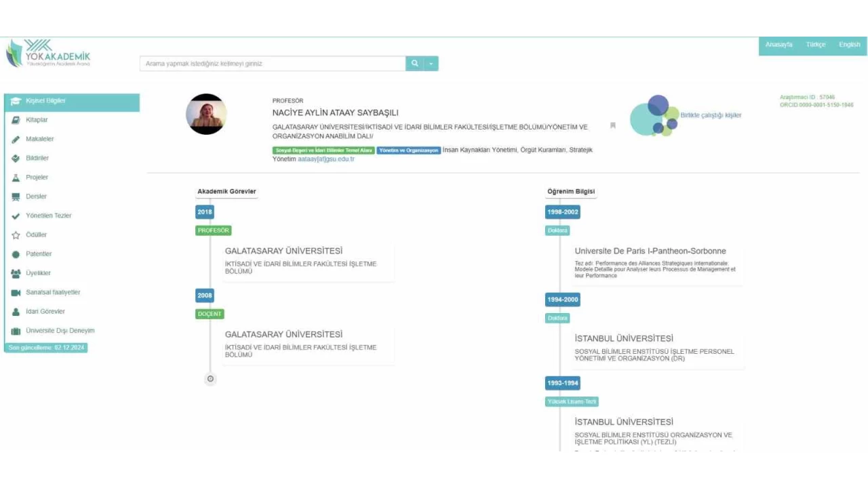This screenshot has width=868, height=488.
Task: Switch language to English
Action: point(849,45)
